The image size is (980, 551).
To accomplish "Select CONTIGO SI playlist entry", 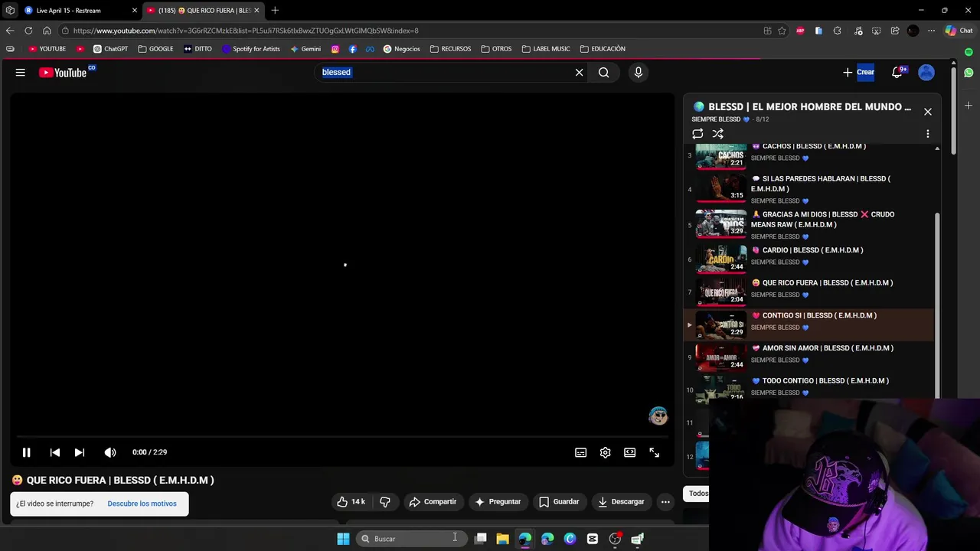I will click(808, 324).
